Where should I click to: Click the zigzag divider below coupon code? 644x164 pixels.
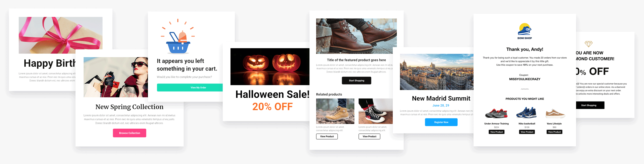point(525,89)
